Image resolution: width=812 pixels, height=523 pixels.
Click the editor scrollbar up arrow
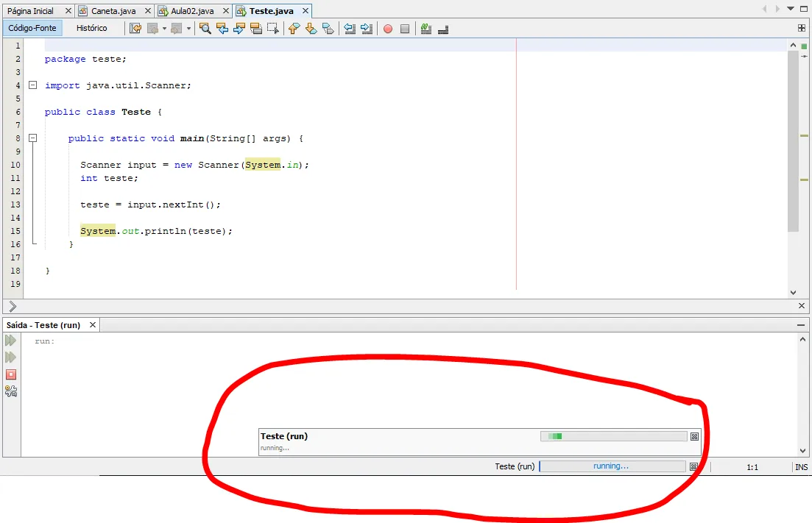pyautogui.click(x=793, y=46)
